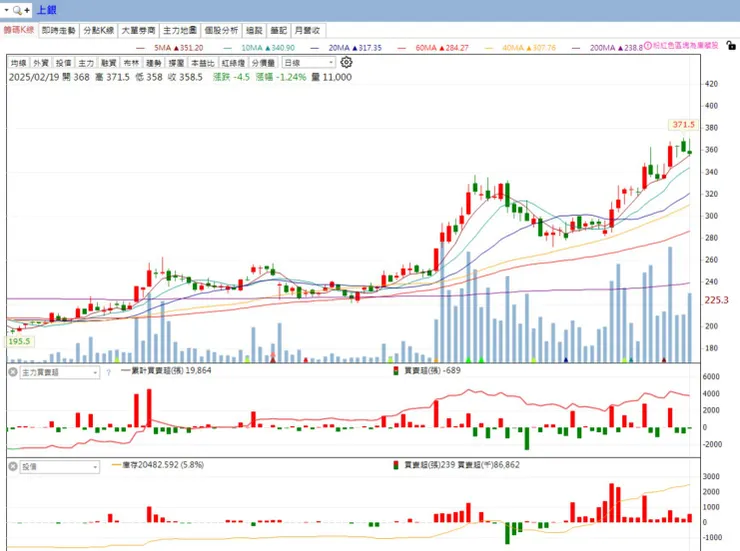Click the 10MA 340.90 legend swatch
Image resolution: width=740 pixels, height=551 pixels.
coord(227,48)
